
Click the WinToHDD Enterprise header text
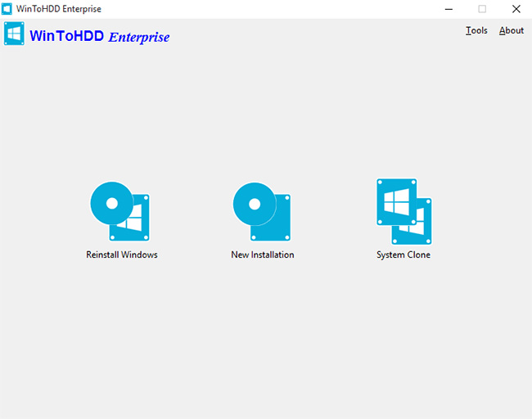tap(100, 36)
